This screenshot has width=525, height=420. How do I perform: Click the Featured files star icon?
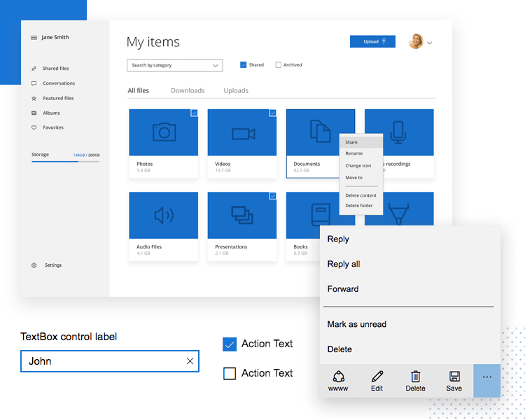pos(34,99)
